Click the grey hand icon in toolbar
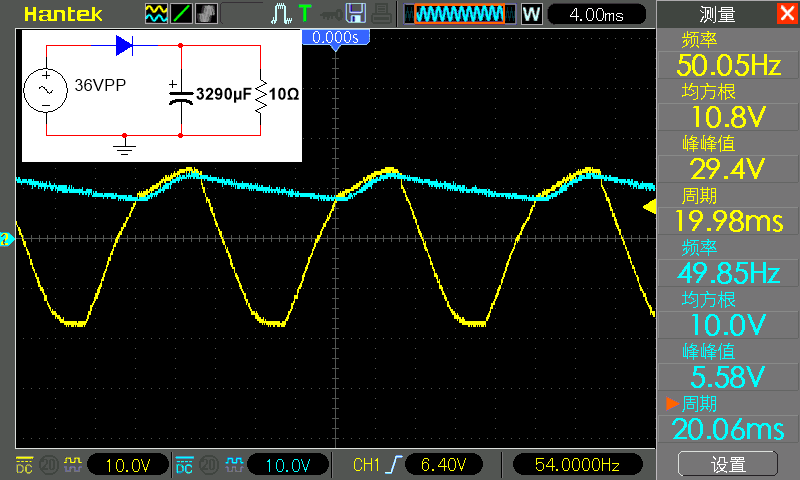This screenshot has width=800, height=480. pyautogui.click(x=207, y=14)
